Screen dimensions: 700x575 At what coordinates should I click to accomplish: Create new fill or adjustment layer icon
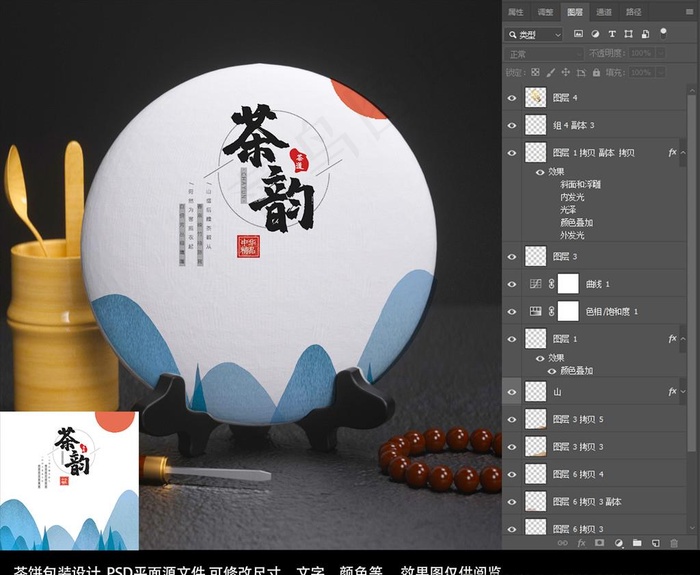point(618,543)
